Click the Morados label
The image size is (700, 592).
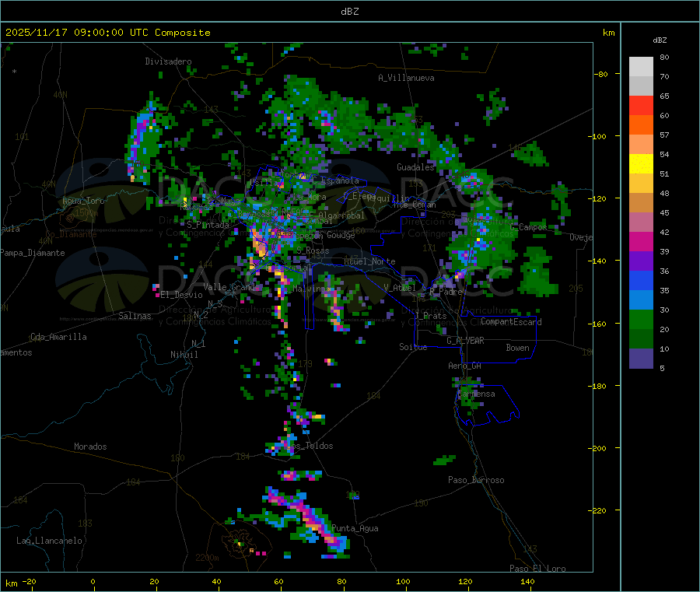(90, 447)
